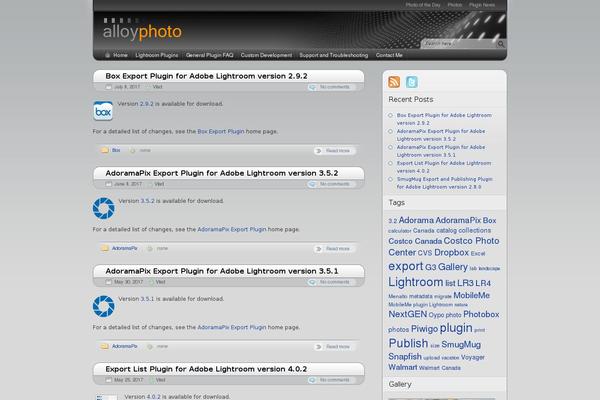Screen dimensions: 600x400
Task: Click recent post SmugMug Export and Publishing Plugin
Action: (444, 183)
